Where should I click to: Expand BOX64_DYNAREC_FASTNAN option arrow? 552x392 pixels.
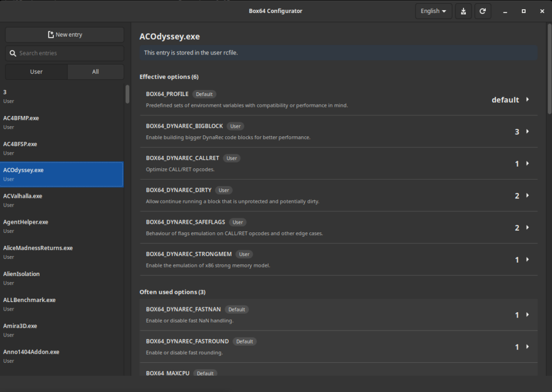527,315
